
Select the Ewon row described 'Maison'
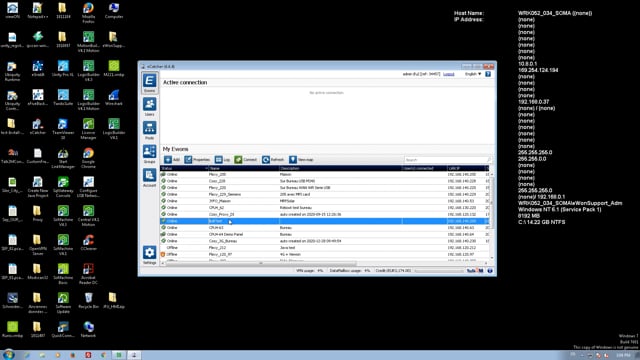(x=324, y=174)
